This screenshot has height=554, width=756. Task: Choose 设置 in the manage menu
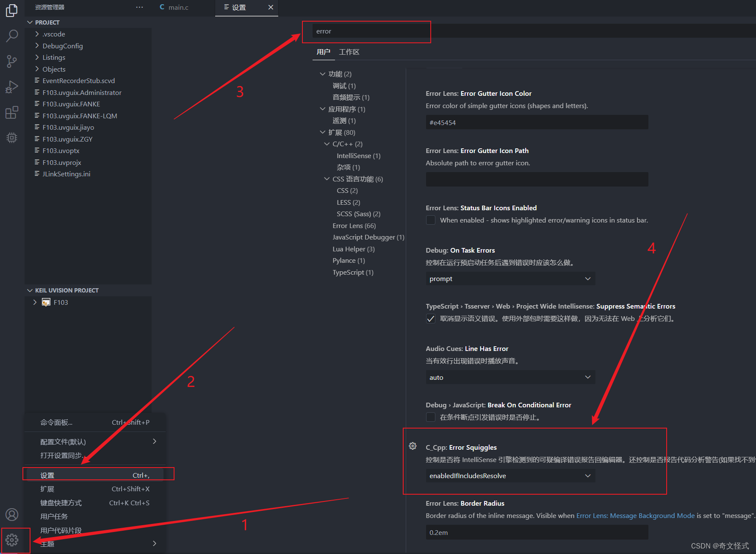(x=95, y=475)
